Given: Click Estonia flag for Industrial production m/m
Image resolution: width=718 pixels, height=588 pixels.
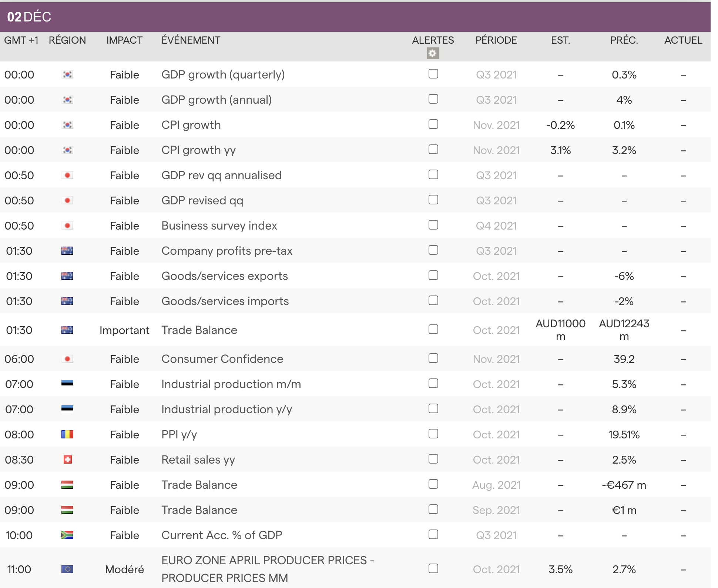Looking at the screenshot, I should coord(67,384).
